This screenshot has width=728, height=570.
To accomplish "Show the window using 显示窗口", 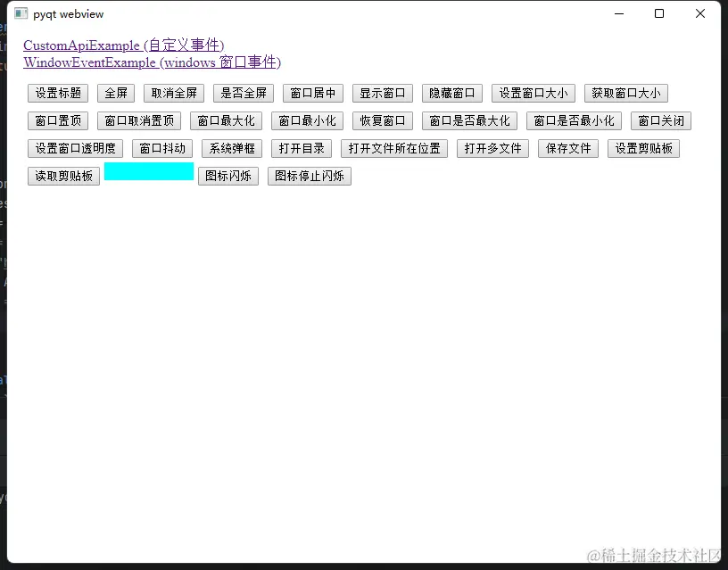I will click(382, 93).
